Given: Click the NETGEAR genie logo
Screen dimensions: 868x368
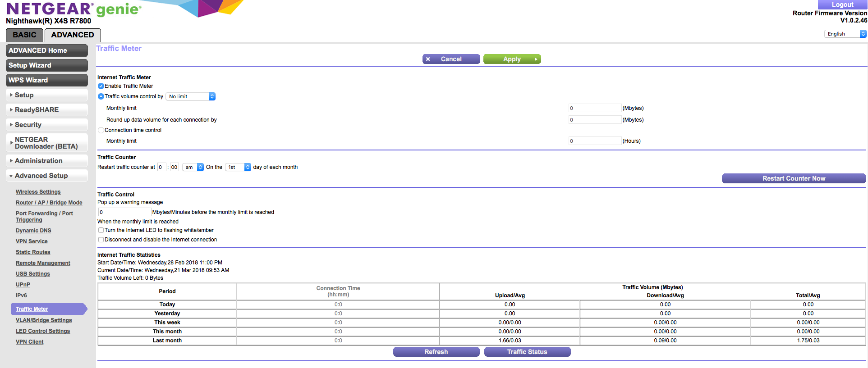Looking at the screenshot, I should click(73, 9).
